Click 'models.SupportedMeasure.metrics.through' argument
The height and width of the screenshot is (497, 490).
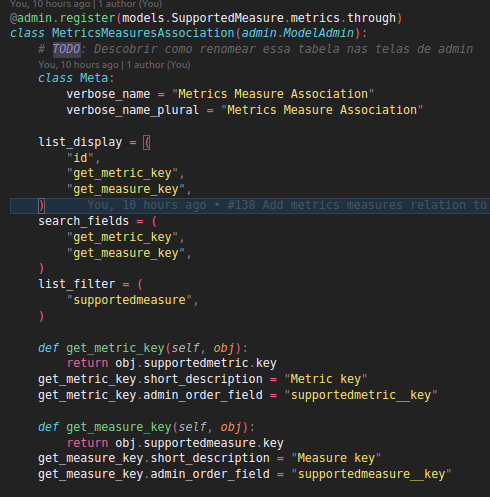point(259,18)
